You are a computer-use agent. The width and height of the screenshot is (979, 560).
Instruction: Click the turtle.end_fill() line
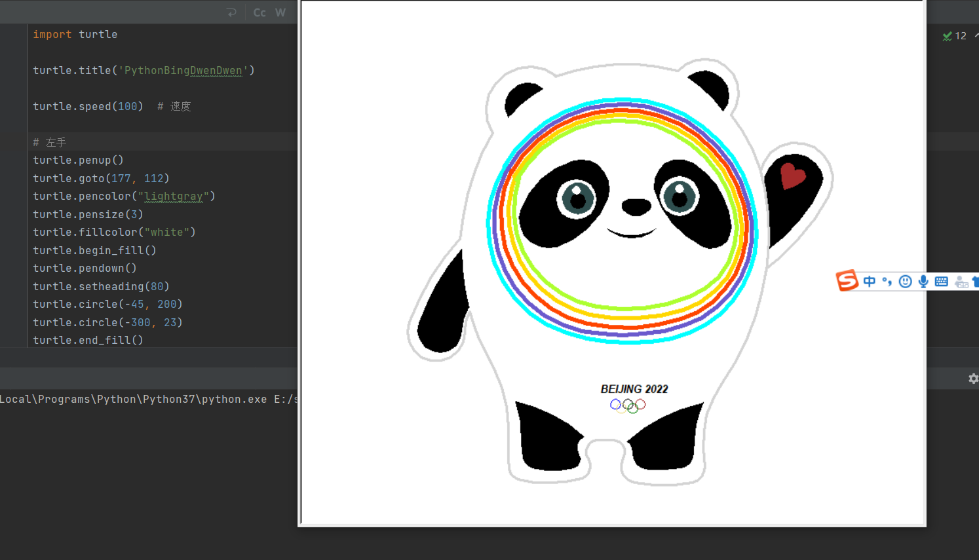point(88,340)
